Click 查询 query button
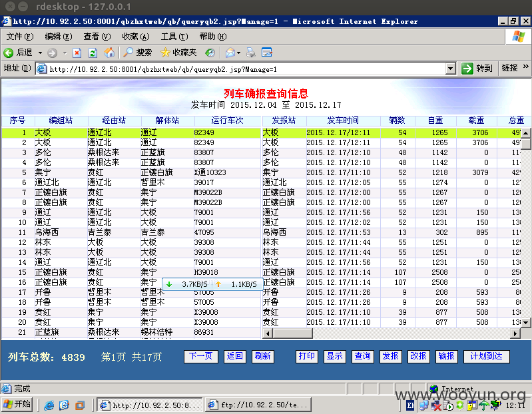This screenshot has height=414, width=532. click(363, 356)
